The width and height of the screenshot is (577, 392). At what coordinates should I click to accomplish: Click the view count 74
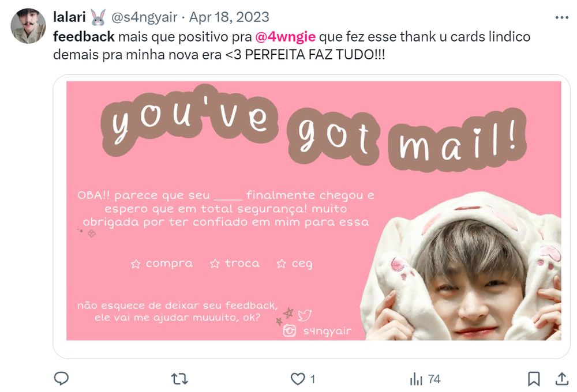coord(434,379)
